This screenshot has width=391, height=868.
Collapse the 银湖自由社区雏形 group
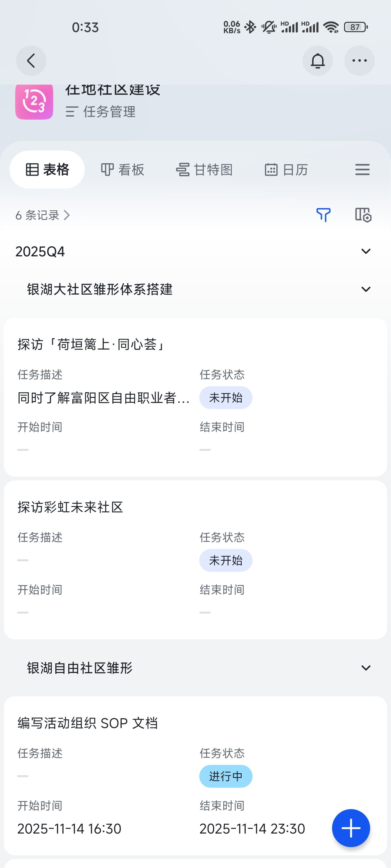[x=366, y=668]
